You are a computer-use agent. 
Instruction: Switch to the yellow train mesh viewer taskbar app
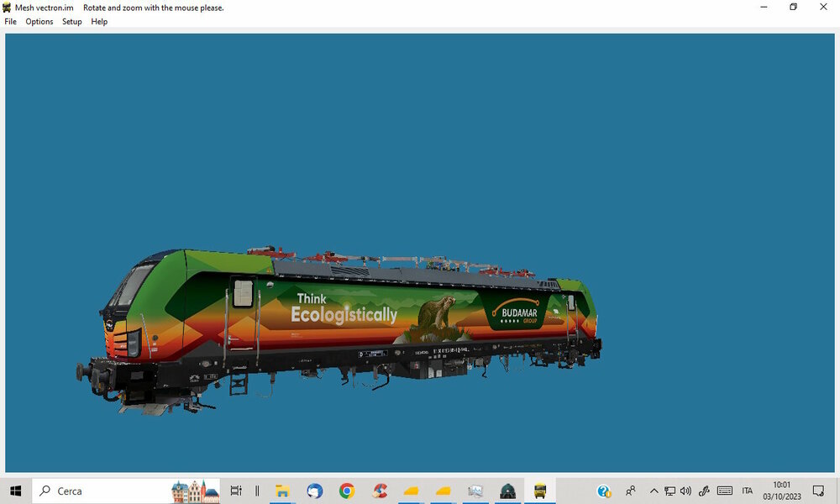[x=539, y=491]
